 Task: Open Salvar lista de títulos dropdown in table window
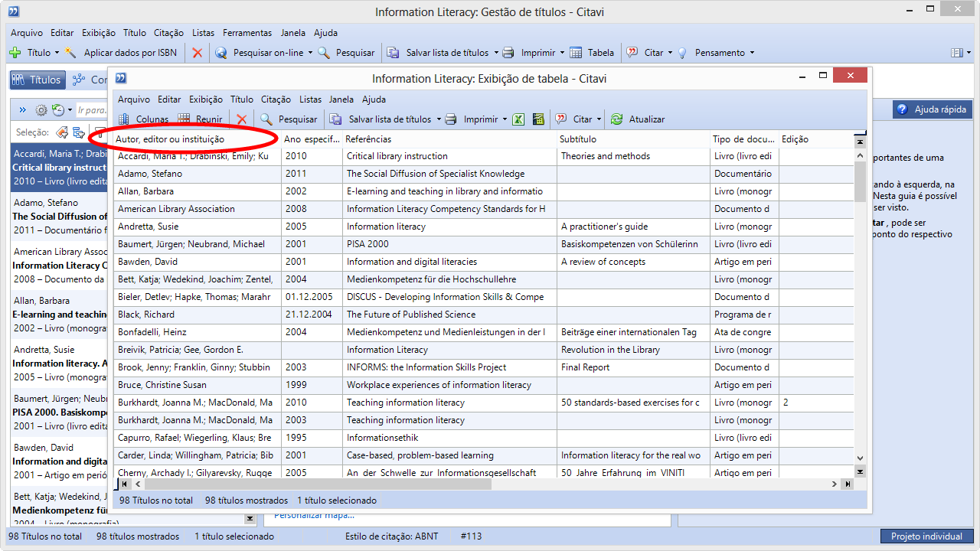click(x=439, y=119)
